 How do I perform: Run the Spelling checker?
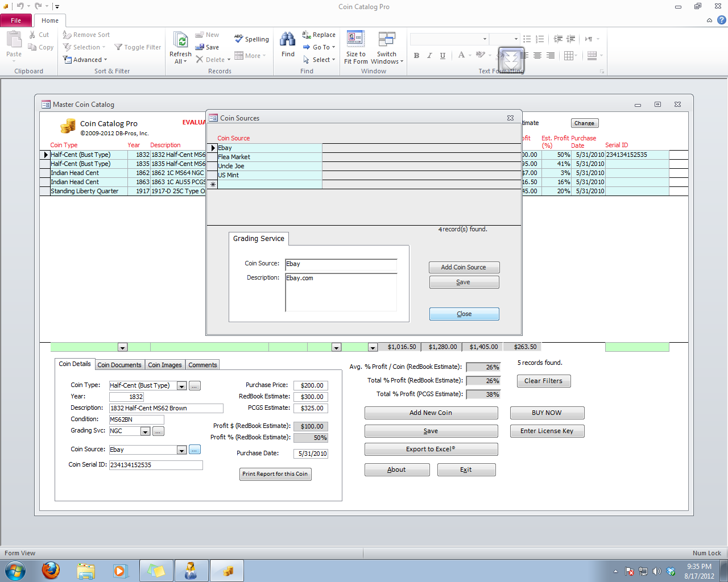(x=251, y=39)
